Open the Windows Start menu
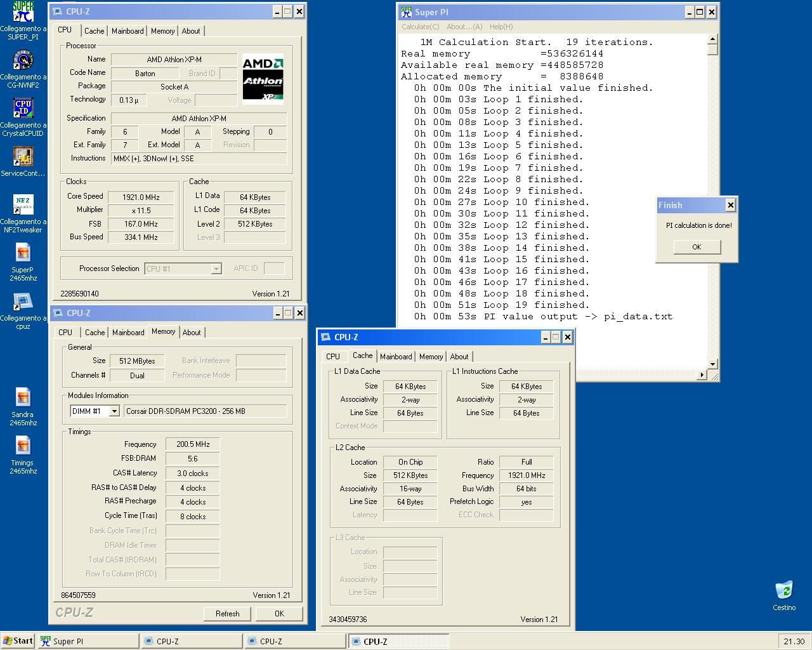This screenshot has width=812, height=650. [x=18, y=641]
